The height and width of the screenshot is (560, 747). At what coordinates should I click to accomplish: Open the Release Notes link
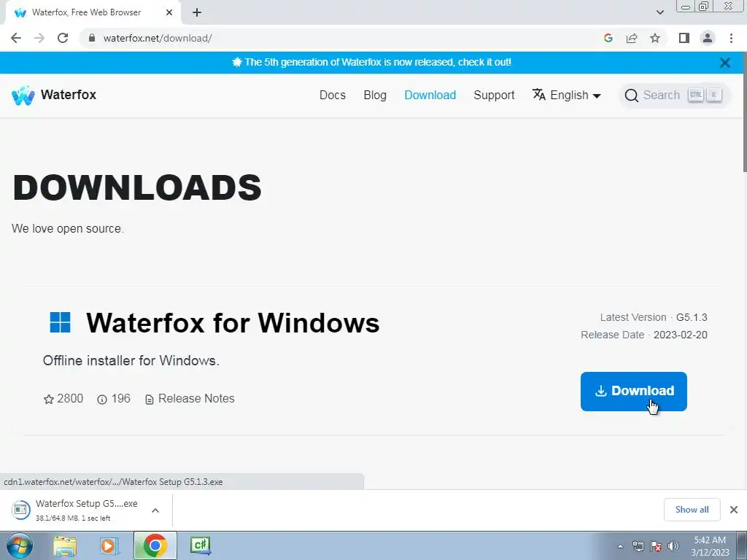(x=190, y=399)
